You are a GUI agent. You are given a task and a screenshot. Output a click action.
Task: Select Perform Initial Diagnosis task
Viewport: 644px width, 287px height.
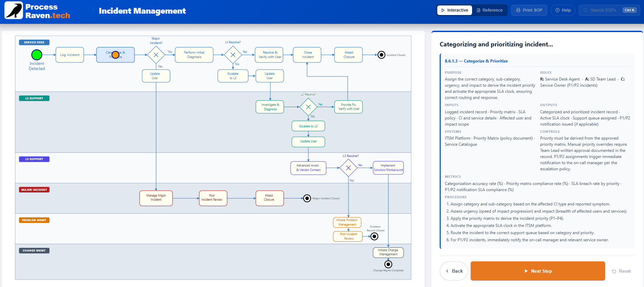tap(194, 55)
